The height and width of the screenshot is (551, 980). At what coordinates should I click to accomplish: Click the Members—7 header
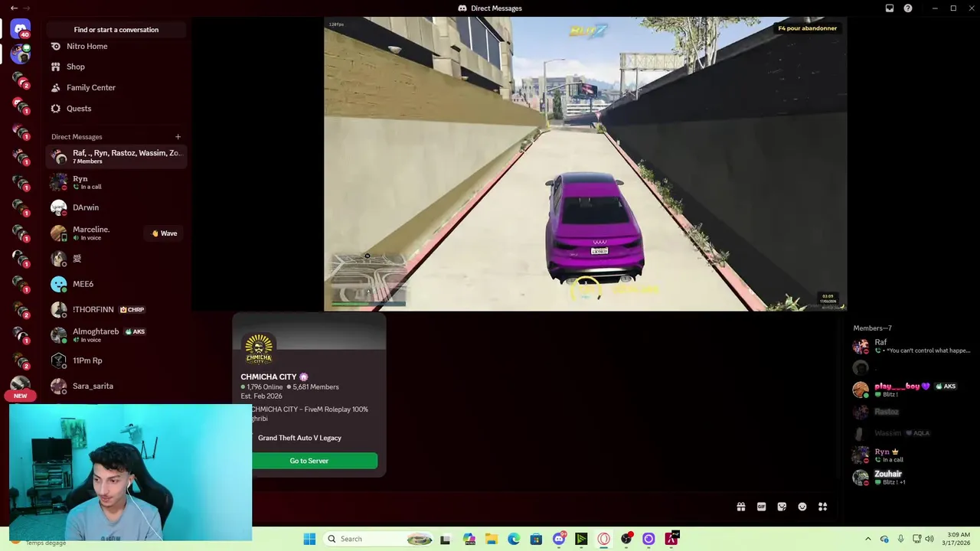pyautogui.click(x=872, y=328)
